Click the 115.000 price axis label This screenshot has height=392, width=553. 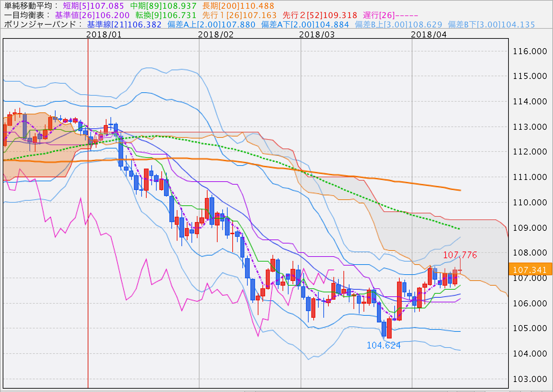(530, 76)
